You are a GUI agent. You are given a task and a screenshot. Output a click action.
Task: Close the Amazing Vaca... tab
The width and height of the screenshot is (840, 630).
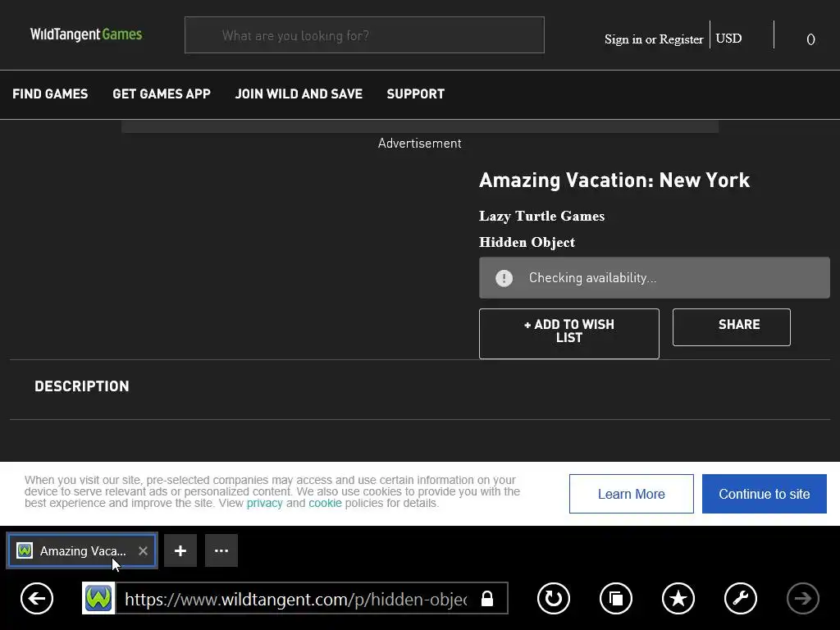click(x=143, y=550)
